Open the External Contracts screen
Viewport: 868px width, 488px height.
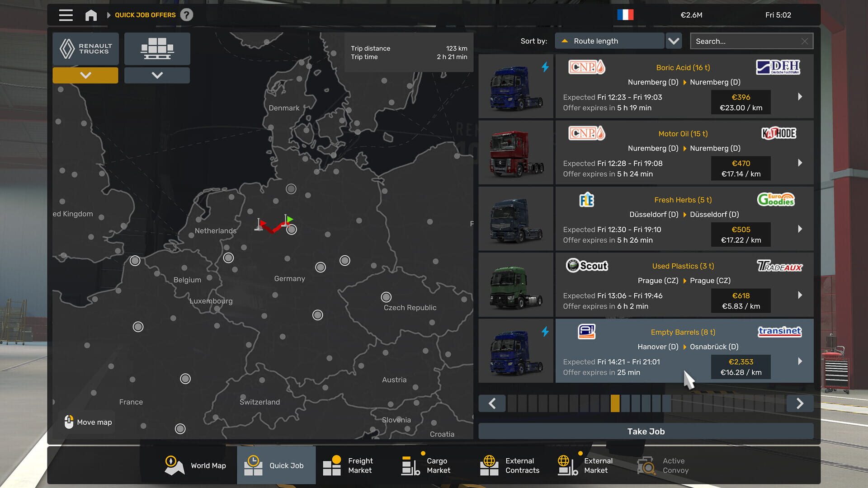pyautogui.click(x=490, y=465)
